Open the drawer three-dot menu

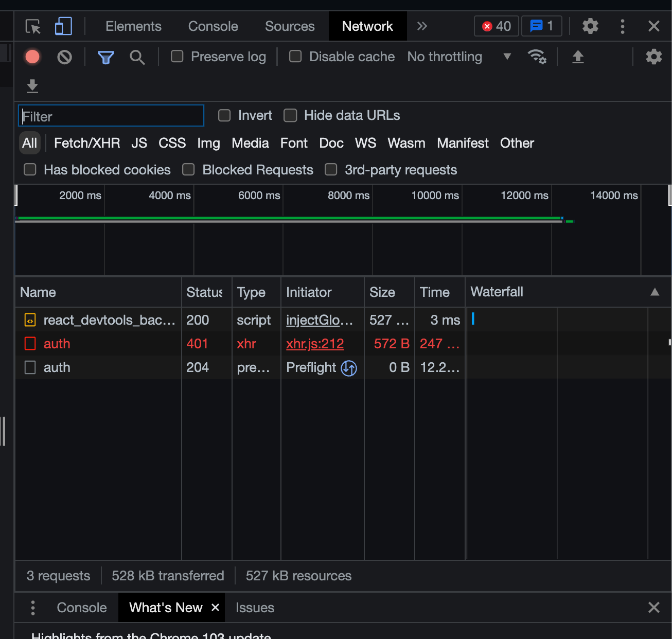pyautogui.click(x=32, y=608)
